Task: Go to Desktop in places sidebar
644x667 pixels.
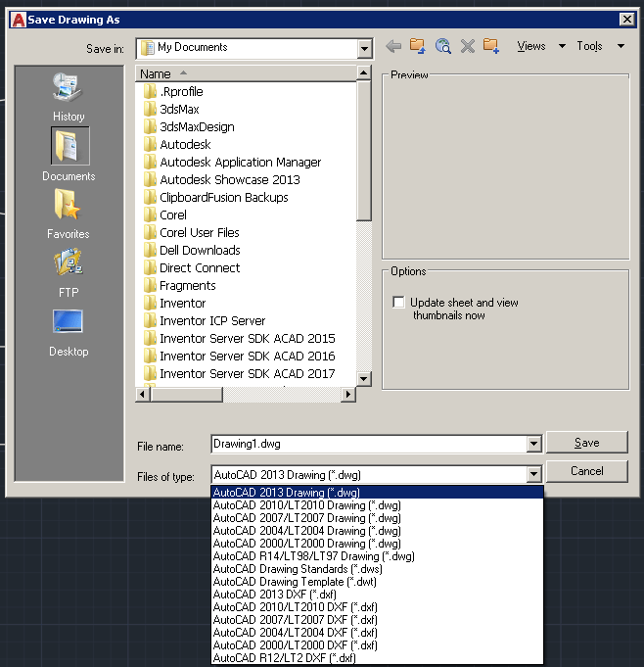Action: pos(69,333)
